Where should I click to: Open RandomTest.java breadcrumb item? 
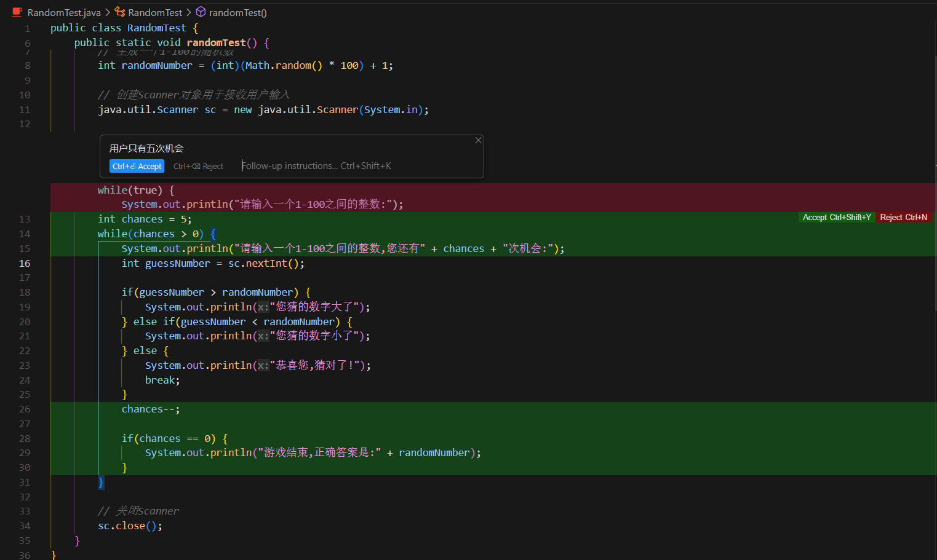(64, 12)
